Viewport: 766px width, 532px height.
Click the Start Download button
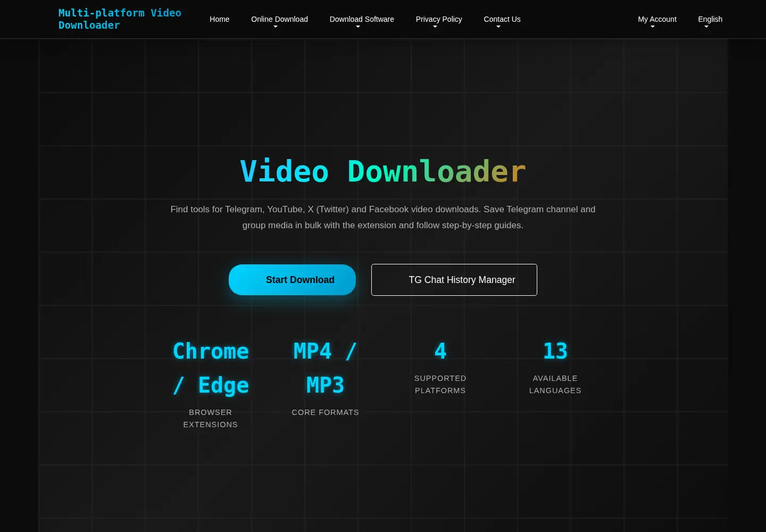(292, 280)
